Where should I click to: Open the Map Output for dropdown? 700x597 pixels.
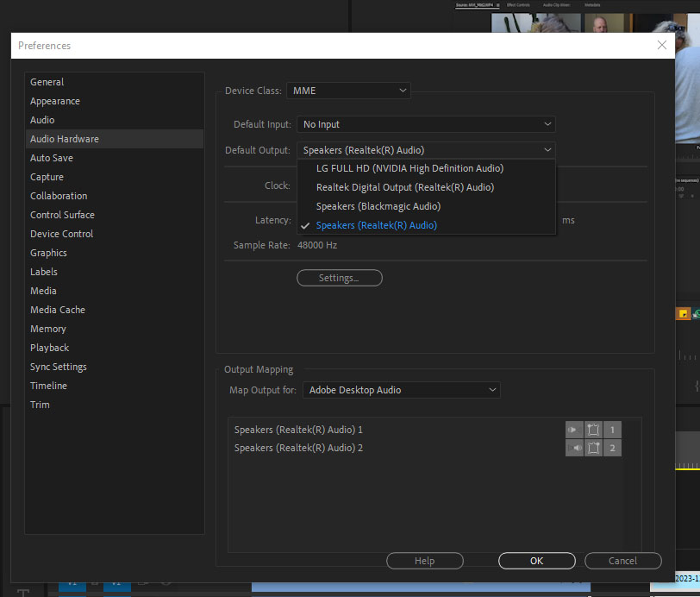pyautogui.click(x=401, y=390)
